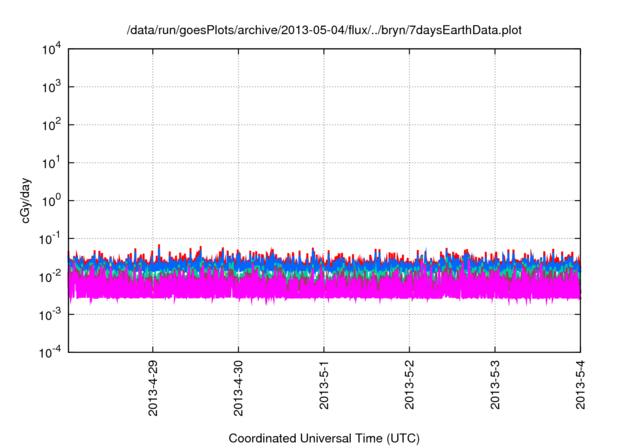
Task: Click the 2013-4-29 date tick label
Action: 153,388
